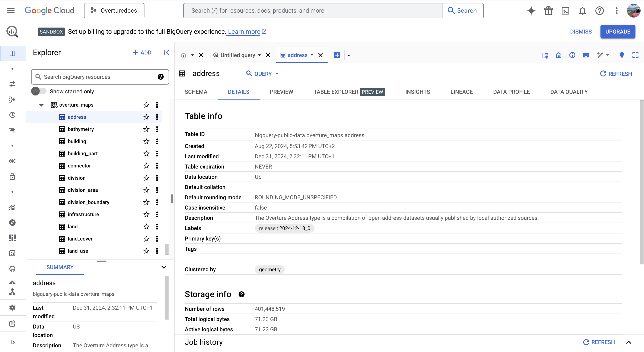This screenshot has height=352, width=644.
Task: Star the land_cover table
Action: click(x=146, y=239)
